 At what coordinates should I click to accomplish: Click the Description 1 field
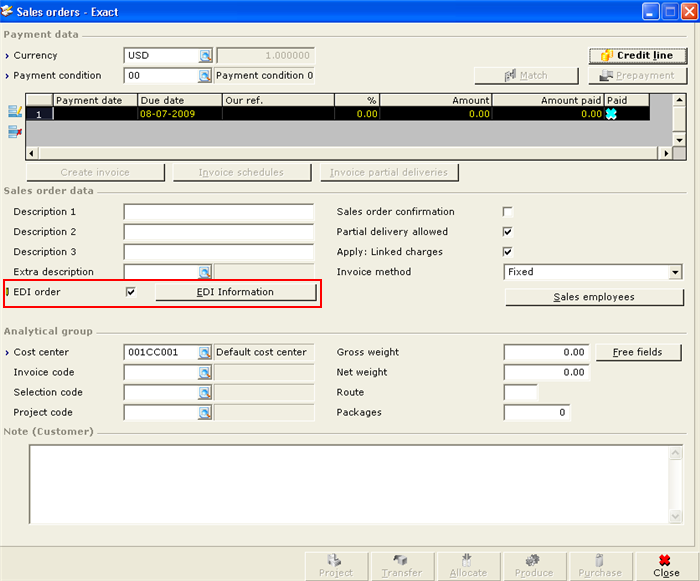coord(219,212)
